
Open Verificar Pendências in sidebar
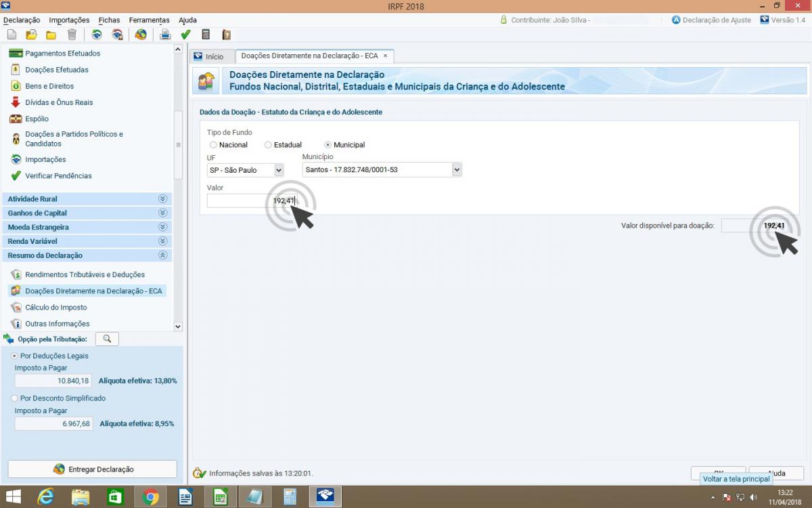point(58,175)
